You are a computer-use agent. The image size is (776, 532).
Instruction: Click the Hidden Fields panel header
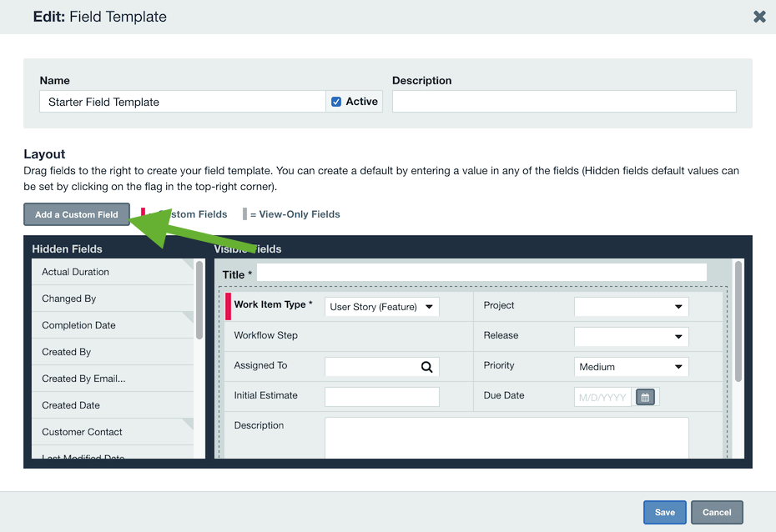(x=68, y=249)
